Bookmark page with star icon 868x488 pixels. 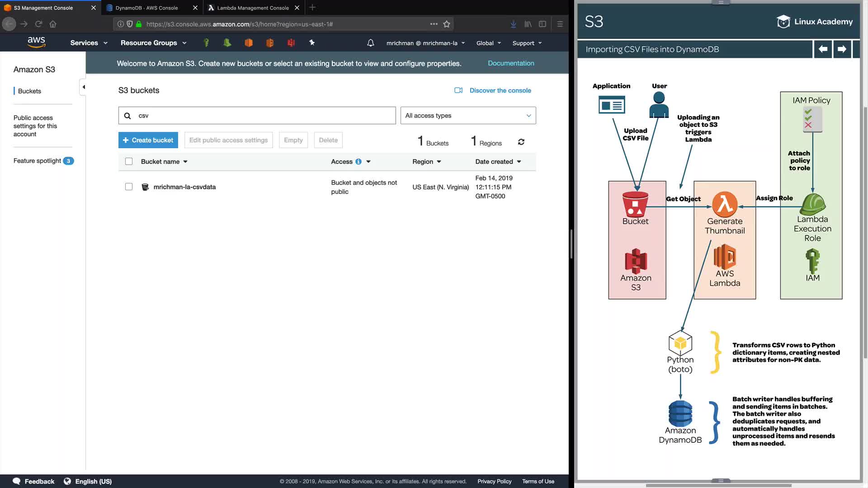click(x=447, y=24)
